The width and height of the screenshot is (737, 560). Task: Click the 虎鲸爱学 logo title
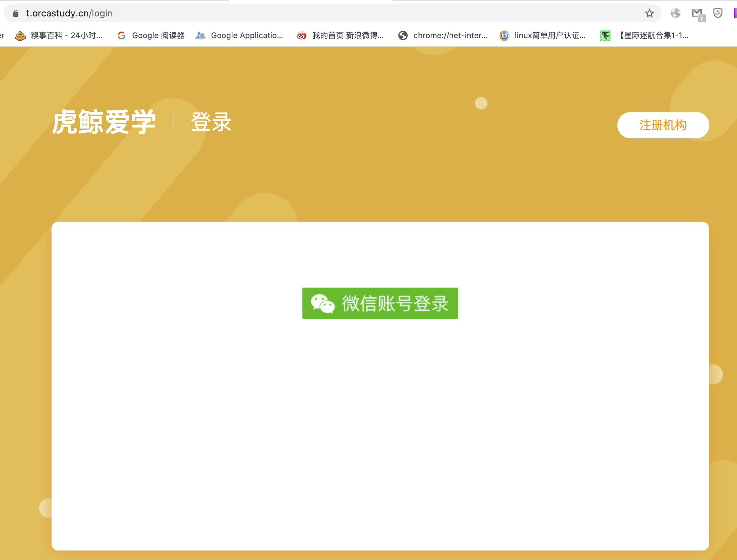coord(104,122)
